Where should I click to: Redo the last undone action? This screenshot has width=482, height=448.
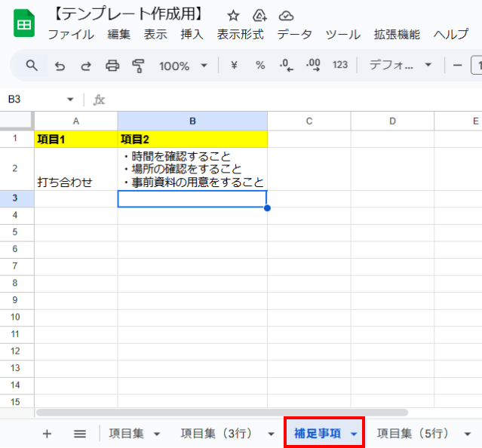pos(86,66)
